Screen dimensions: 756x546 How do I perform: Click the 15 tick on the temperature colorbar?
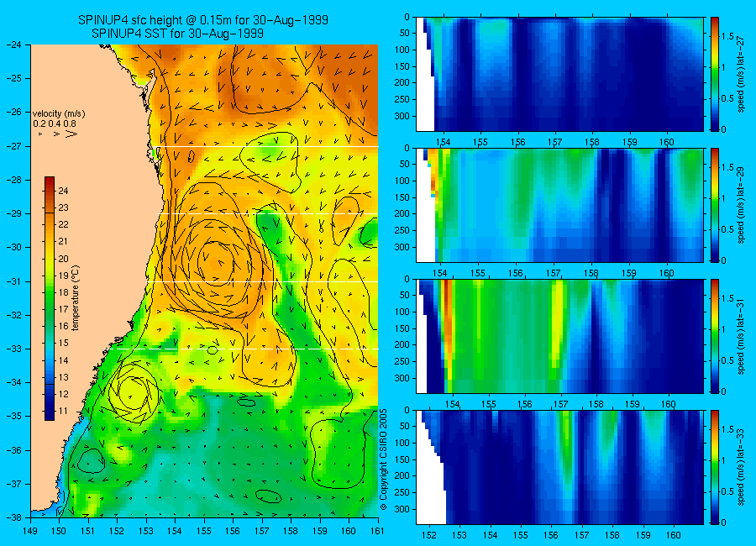point(63,344)
